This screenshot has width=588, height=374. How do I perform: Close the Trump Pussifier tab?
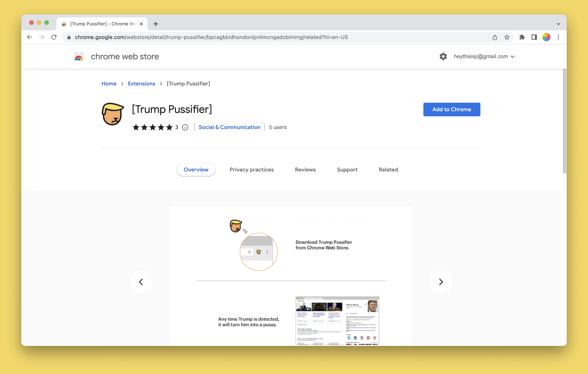(141, 24)
